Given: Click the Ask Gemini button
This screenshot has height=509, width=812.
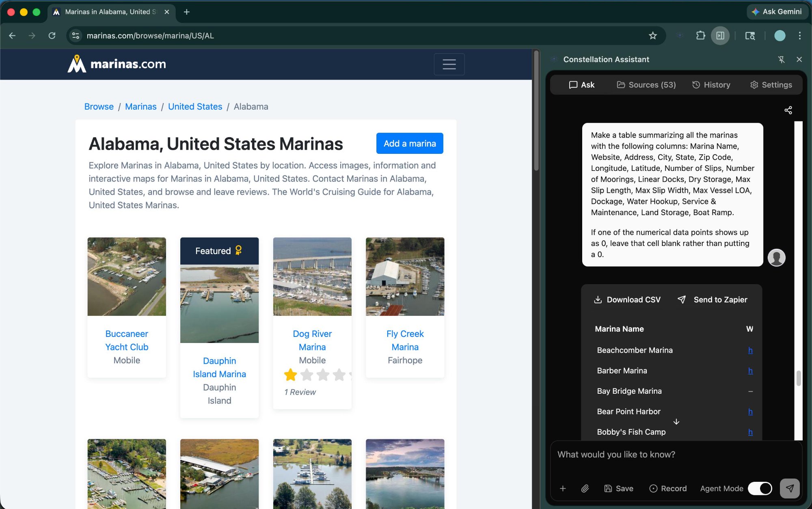Looking at the screenshot, I should (x=777, y=12).
